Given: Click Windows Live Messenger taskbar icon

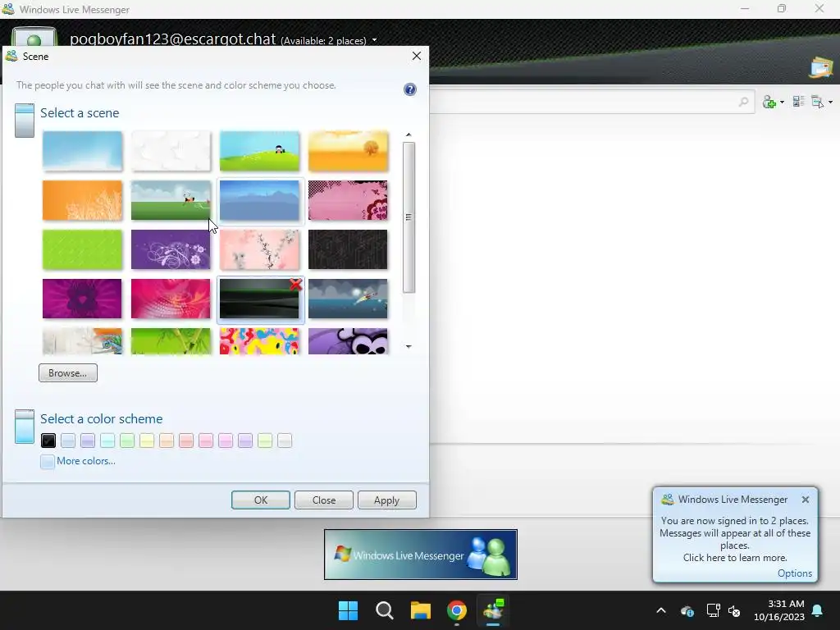Looking at the screenshot, I should [493, 610].
